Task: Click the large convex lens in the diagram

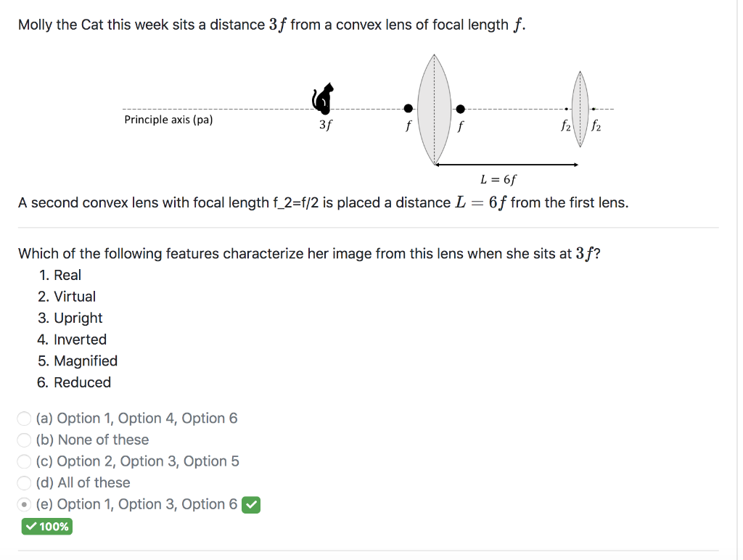Action: (434, 107)
